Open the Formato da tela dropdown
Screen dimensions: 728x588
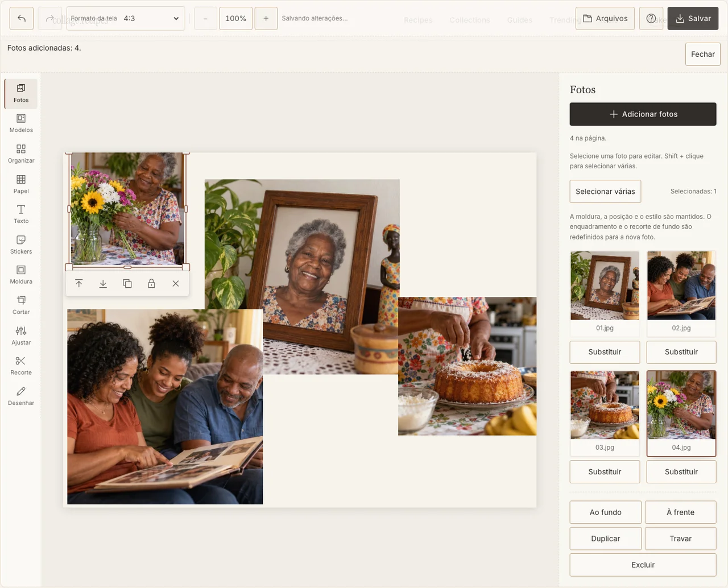point(126,18)
